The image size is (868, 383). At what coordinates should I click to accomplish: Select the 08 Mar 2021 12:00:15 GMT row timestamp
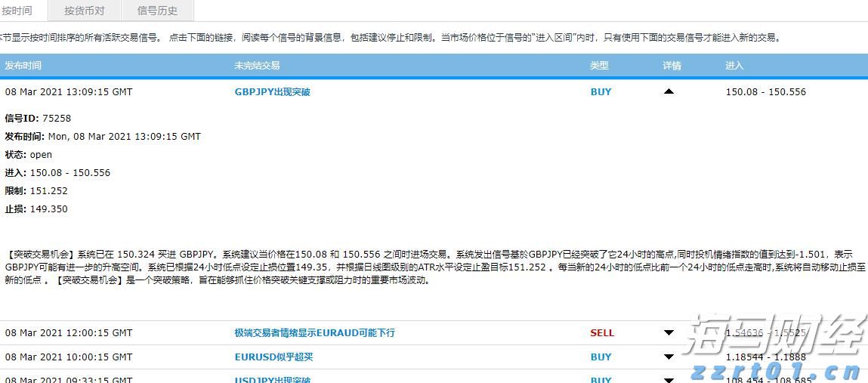tap(69, 332)
